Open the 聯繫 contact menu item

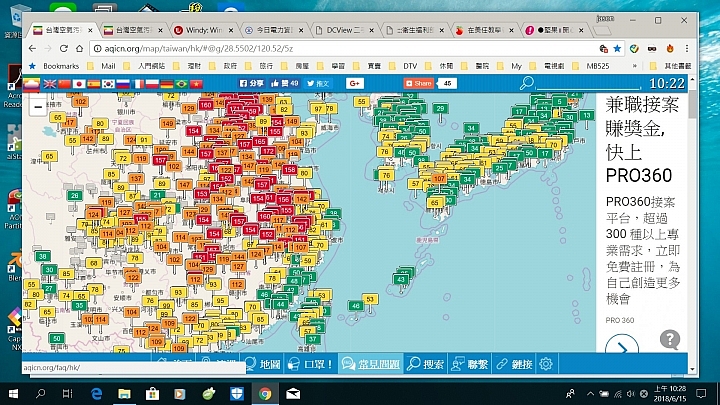click(470, 364)
